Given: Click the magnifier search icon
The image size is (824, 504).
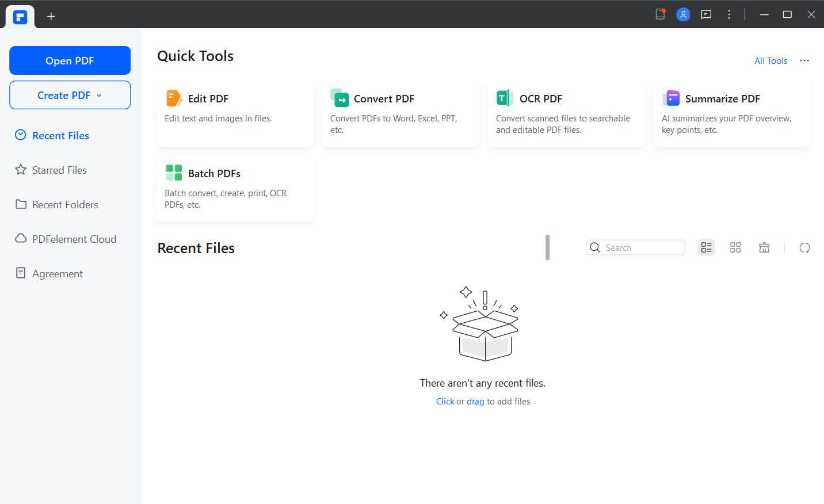Looking at the screenshot, I should (596, 247).
